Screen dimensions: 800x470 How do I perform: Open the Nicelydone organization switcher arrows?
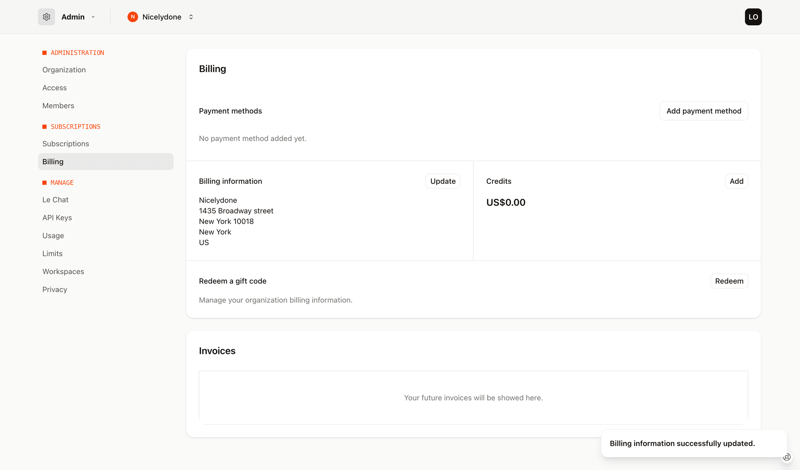tap(191, 17)
